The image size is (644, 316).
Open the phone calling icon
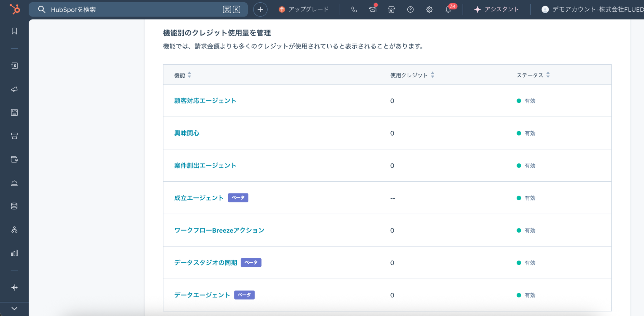point(354,10)
